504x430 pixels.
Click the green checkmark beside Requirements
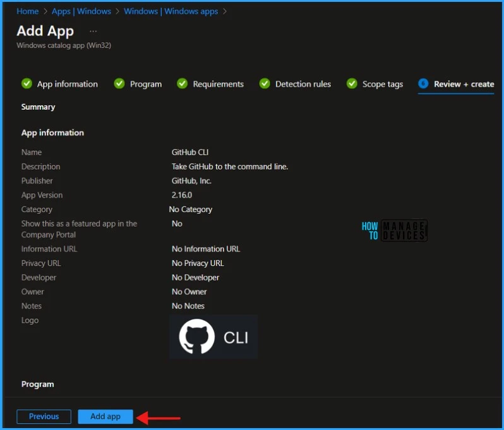point(183,83)
